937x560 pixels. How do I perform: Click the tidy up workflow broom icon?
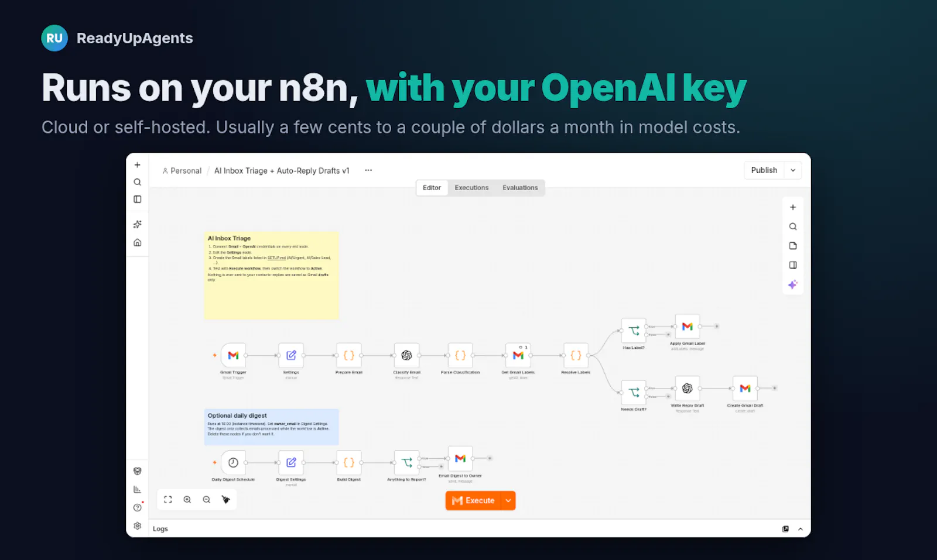tap(225, 500)
